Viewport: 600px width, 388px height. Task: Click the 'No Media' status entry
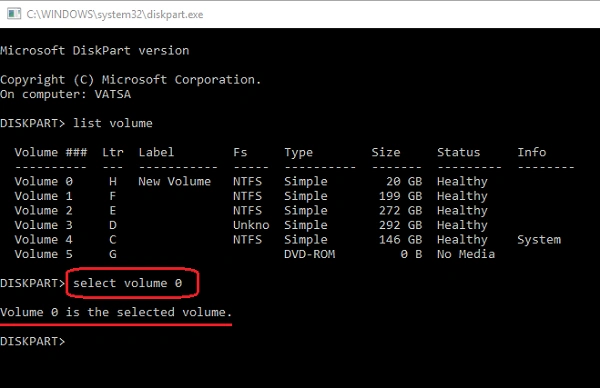click(x=466, y=254)
